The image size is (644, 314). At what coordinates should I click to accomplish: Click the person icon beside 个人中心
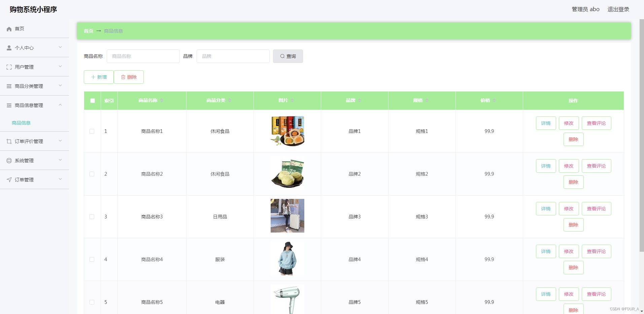point(9,48)
